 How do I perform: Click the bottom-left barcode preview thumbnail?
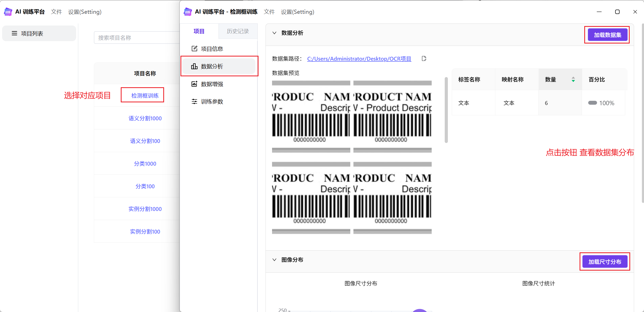point(311,198)
